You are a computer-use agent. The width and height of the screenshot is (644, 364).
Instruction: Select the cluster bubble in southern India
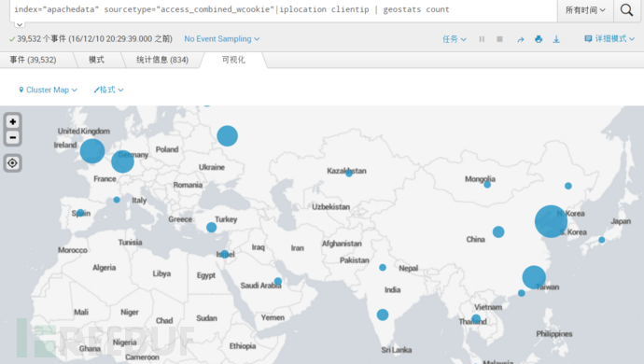click(x=383, y=315)
